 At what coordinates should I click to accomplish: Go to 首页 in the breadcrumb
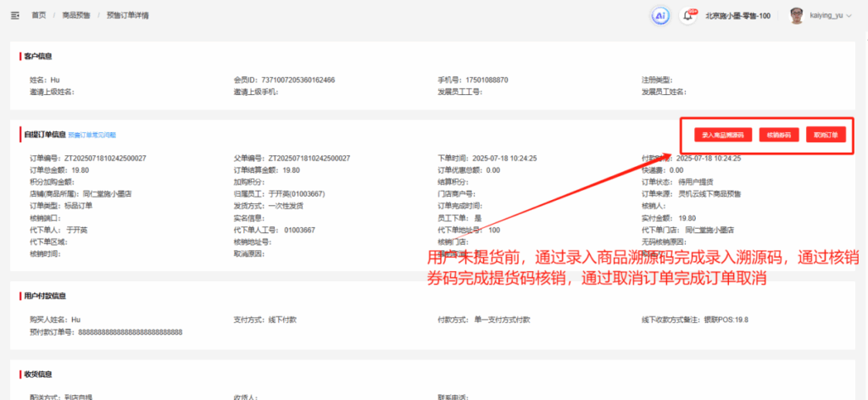[38, 15]
